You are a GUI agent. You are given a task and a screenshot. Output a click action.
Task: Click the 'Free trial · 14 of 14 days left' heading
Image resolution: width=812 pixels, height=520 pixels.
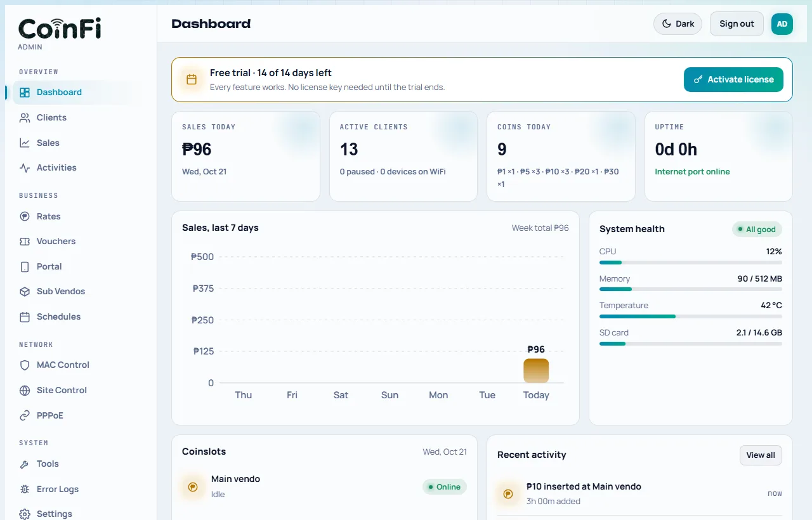click(x=271, y=73)
